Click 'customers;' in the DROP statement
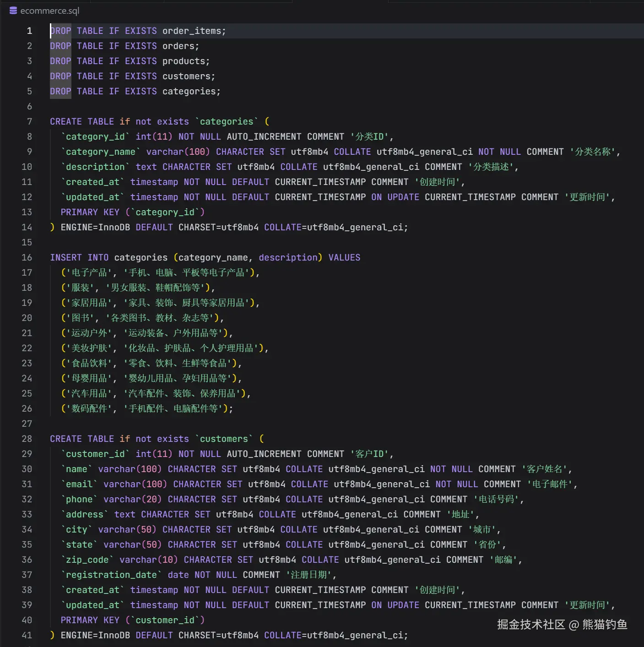 [x=189, y=76]
